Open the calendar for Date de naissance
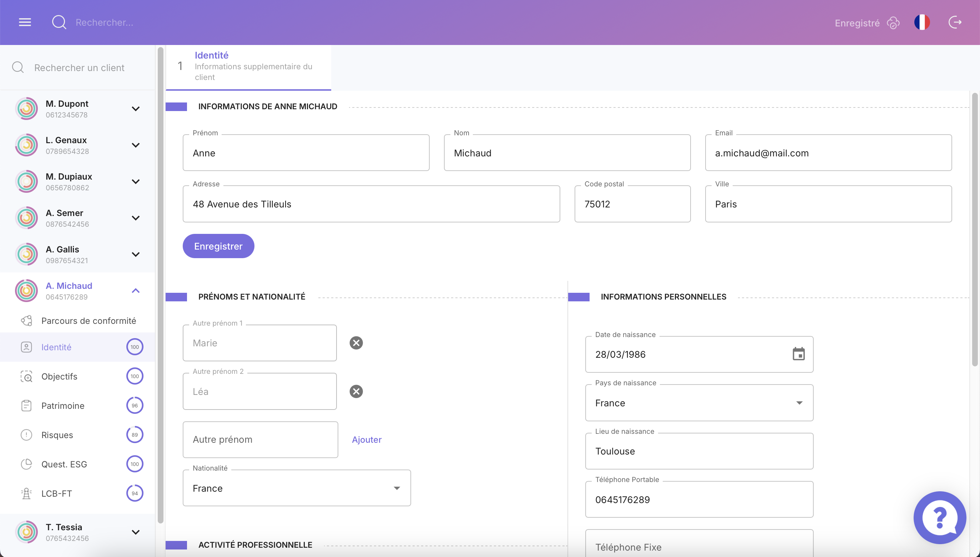 coord(798,354)
